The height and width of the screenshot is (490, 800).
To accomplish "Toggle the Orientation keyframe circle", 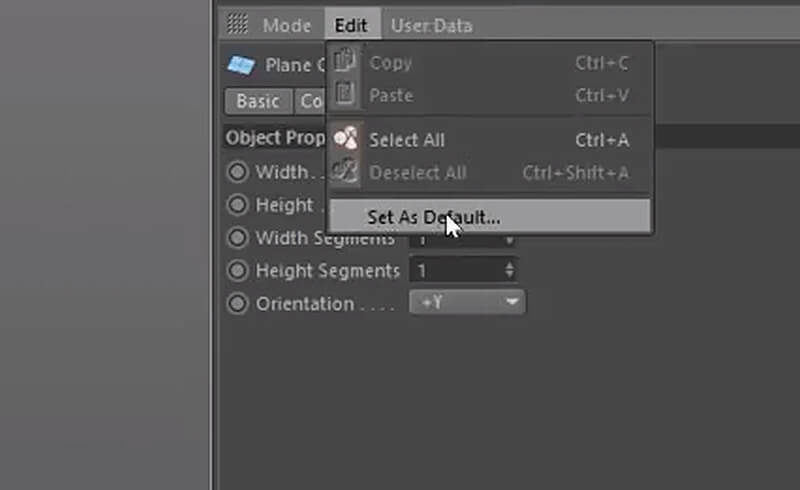I will point(237,304).
